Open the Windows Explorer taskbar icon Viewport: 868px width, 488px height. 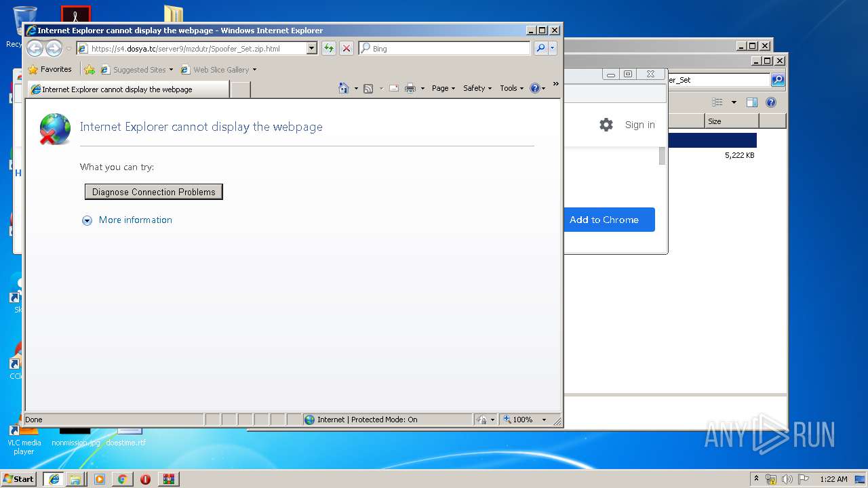(x=75, y=479)
